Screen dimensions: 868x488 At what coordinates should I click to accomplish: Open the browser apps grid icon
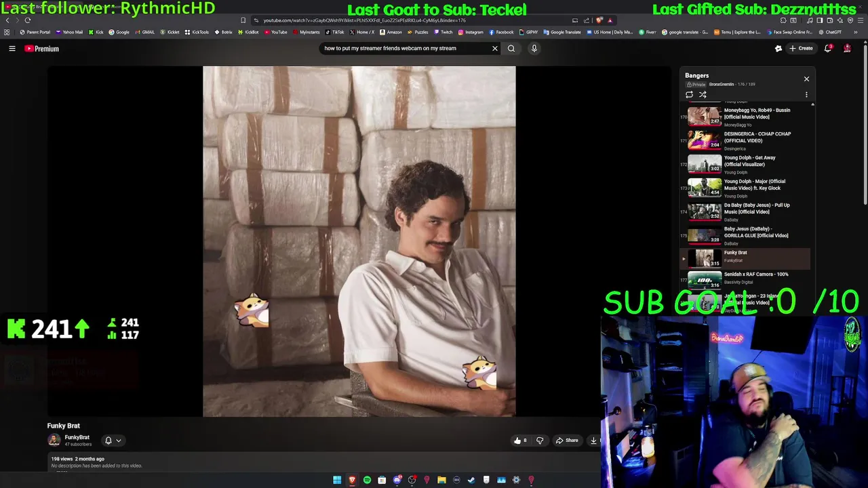[7, 32]
